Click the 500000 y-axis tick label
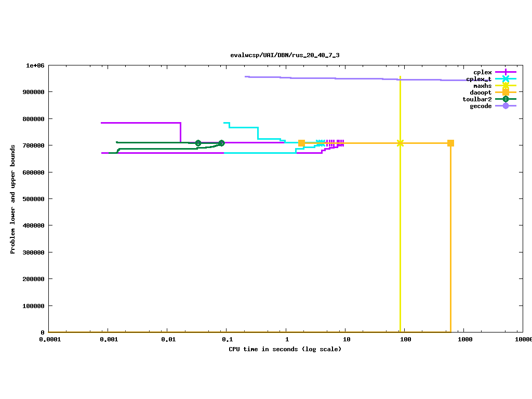 tap(33, 199)
